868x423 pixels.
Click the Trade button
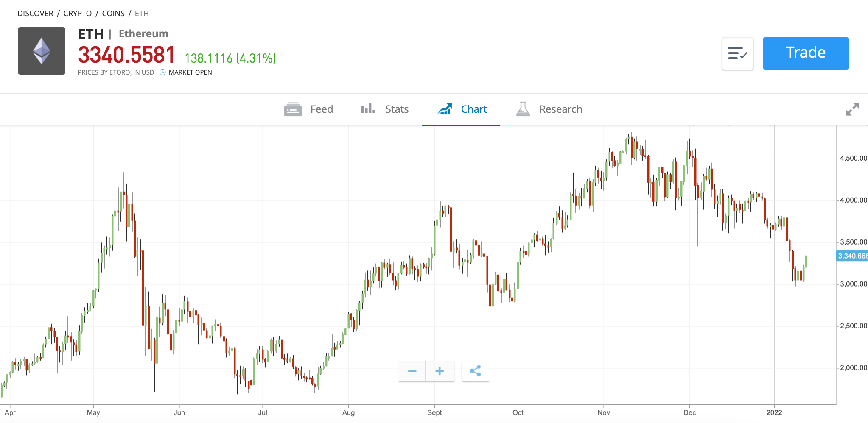coord(805,53)
